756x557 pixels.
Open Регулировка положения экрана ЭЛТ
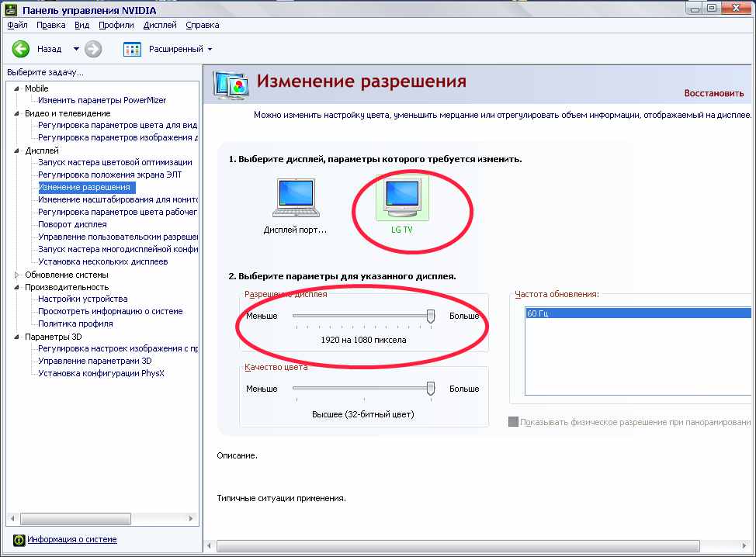click(110, 175)
